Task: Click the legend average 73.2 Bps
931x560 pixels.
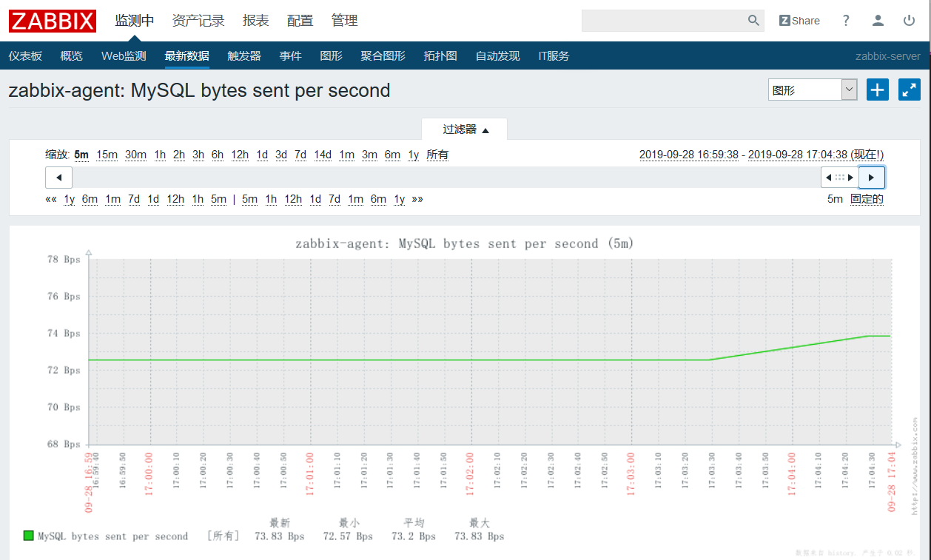Action: [414, 536]
